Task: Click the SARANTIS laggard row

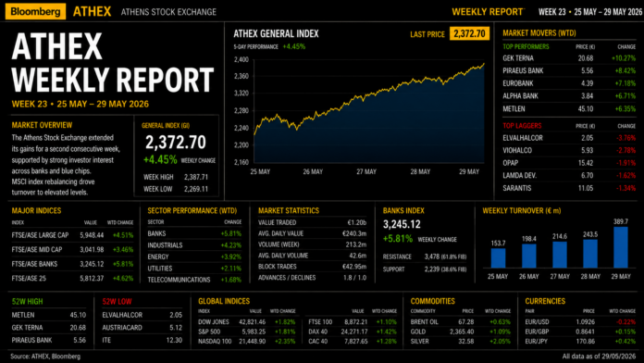Action: (x=569, y=188)
